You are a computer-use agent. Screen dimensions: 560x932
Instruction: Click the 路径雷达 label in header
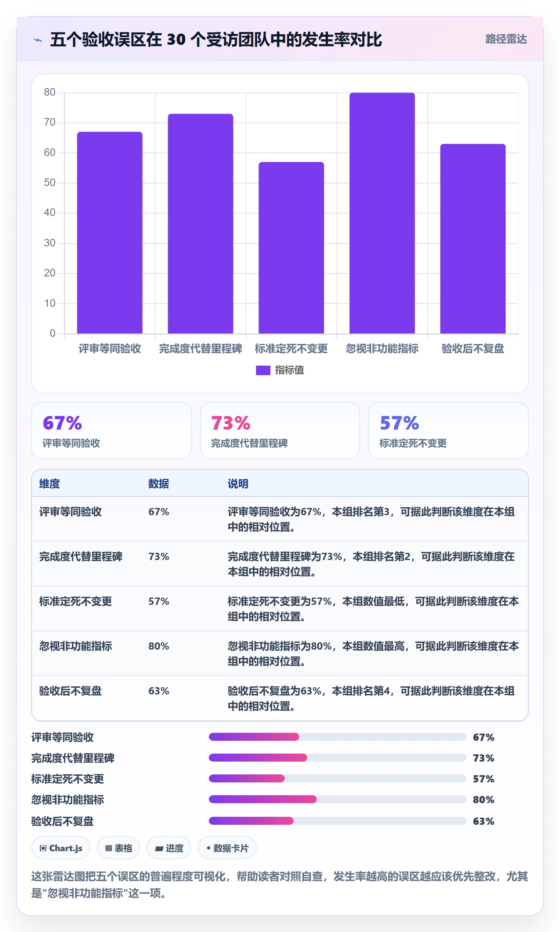point(506,39)
